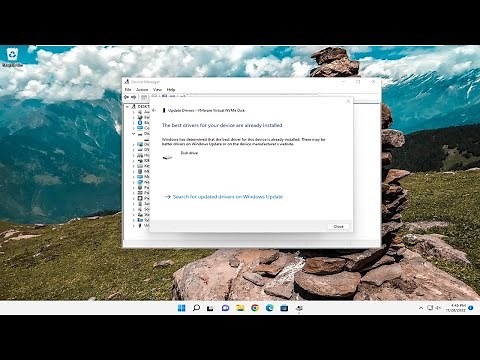Select the disk device under Disk drives

(147, 139)
